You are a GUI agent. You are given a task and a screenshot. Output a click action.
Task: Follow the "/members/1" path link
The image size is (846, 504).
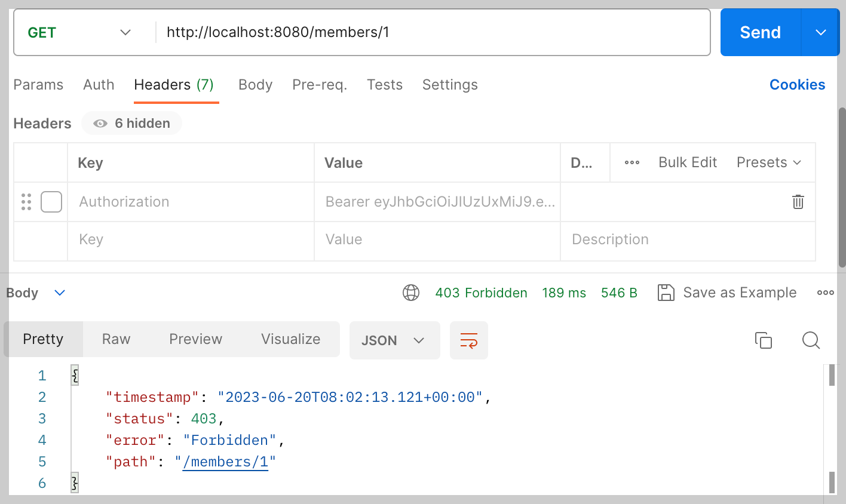[x=225, y=462]
